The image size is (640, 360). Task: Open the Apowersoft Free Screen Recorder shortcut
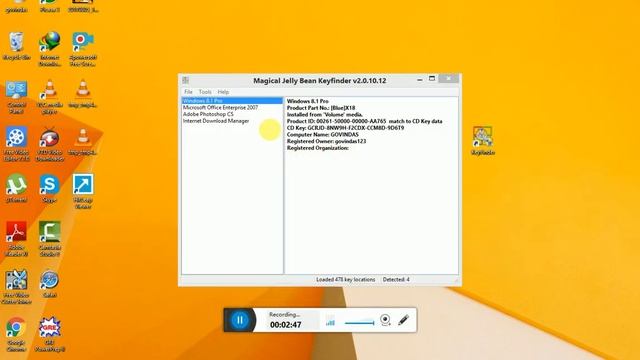83,49
